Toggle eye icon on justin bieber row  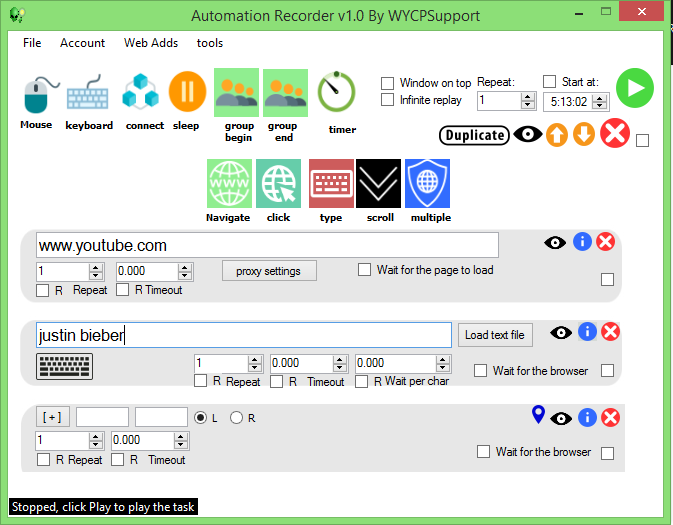561,333
